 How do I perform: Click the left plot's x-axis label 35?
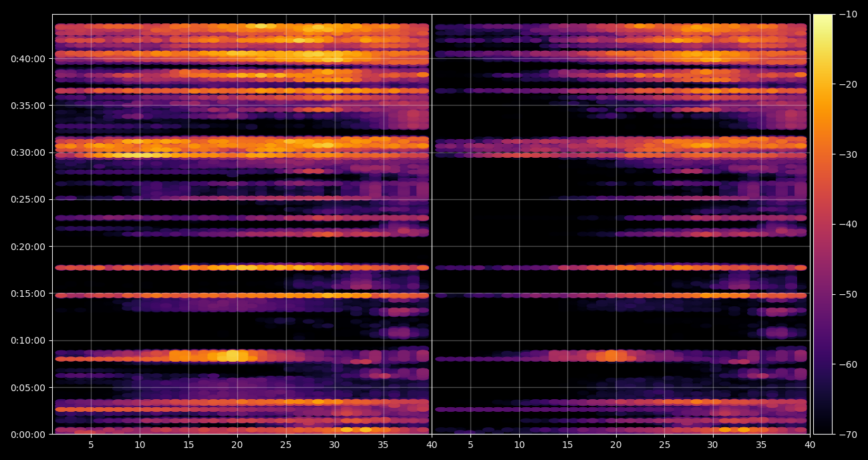coord(383,445)
